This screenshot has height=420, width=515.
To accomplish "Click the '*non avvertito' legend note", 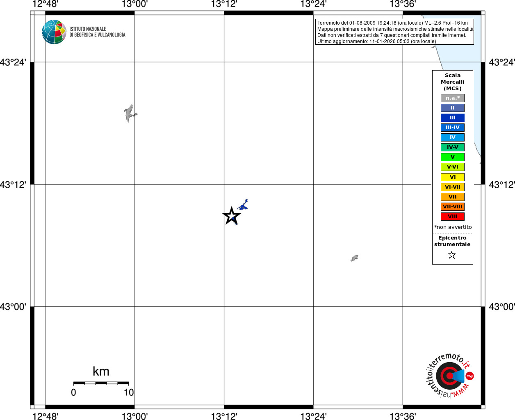I will pyautogui.click(x=453, y=227).
